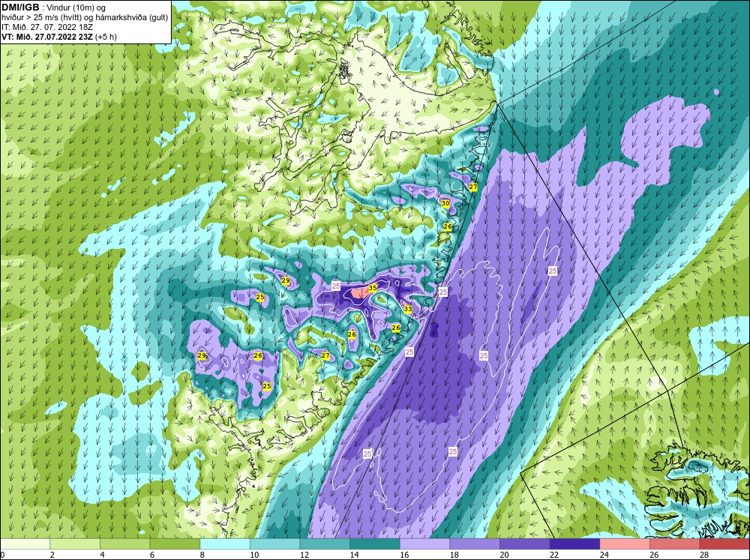Click the legend scale value 26
750x560 pixels.
654,555
